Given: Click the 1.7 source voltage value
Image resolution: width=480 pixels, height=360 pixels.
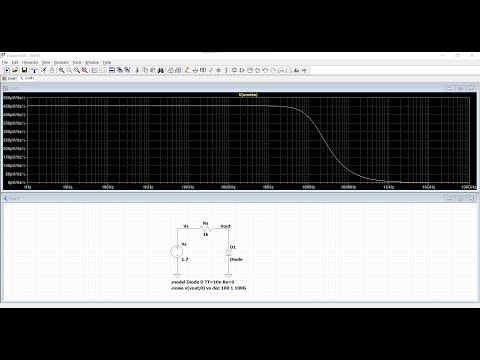Looking at the screenshot, I should [185, 259].
